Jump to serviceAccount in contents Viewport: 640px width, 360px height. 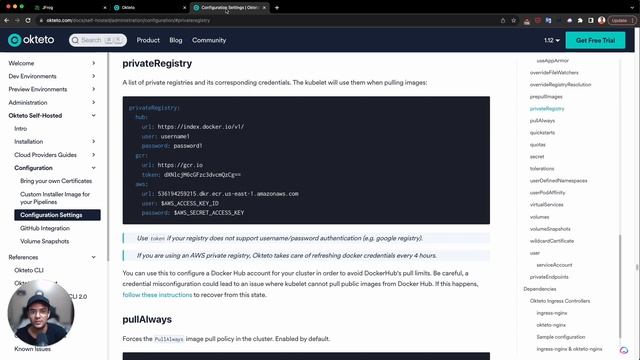554,265
